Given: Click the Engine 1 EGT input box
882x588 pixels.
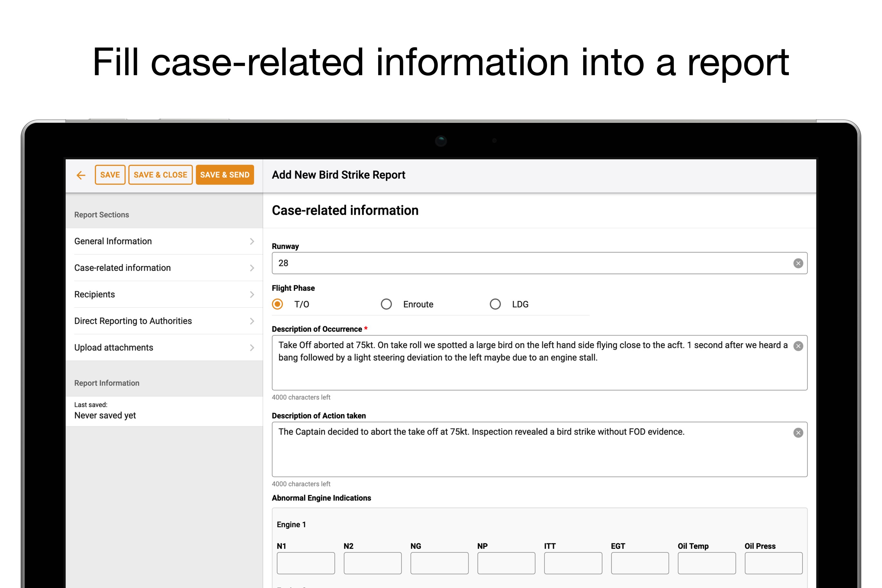Looking at the screenshot, I should click(640, 563).
